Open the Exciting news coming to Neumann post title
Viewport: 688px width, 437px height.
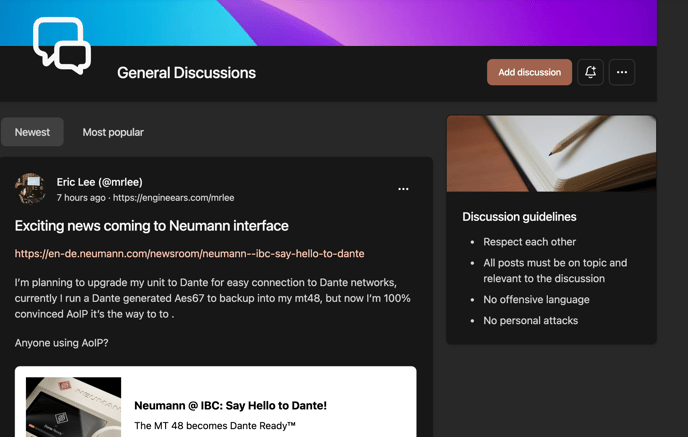tap(151, 226)
